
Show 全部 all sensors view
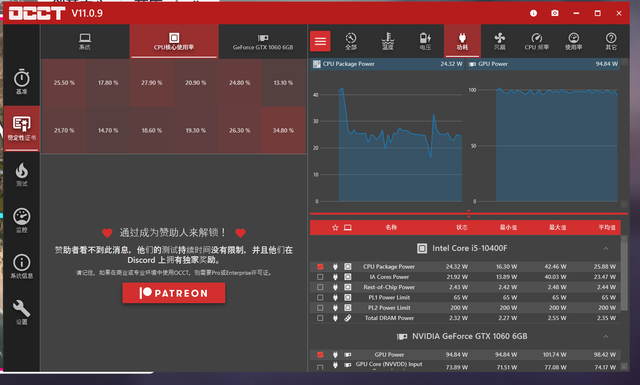click(351, 41)
